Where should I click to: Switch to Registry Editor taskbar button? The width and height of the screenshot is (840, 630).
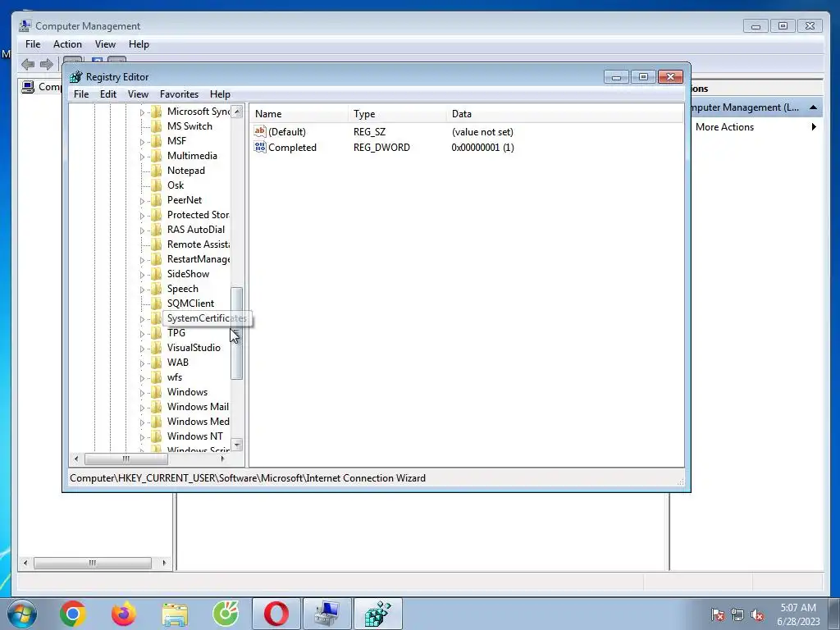[377, 614]
